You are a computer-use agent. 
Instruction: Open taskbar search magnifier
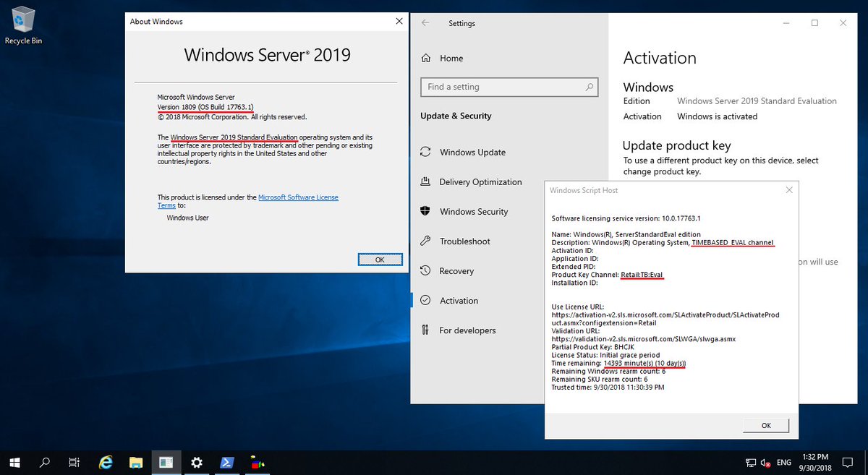coord(45,462)
